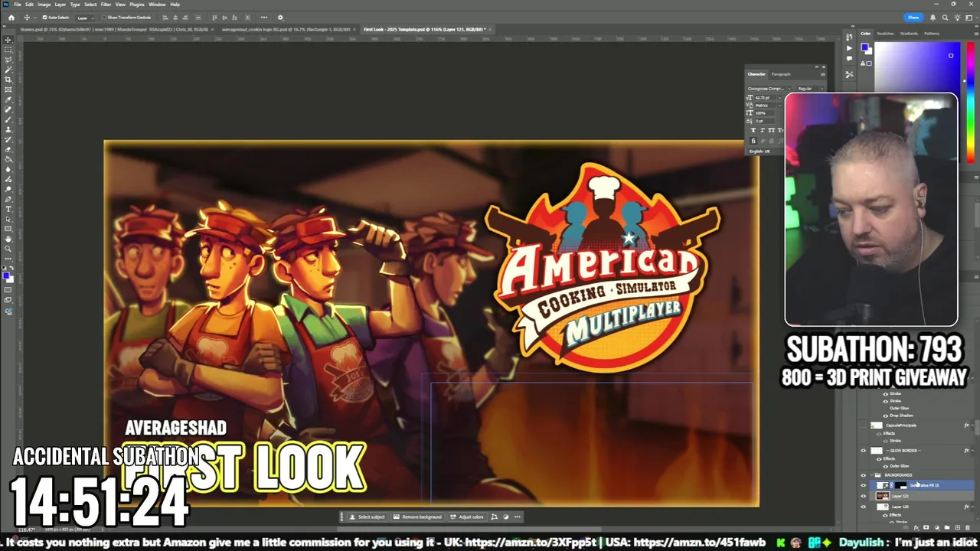
Task: Click the Share button
Action: 913,18
